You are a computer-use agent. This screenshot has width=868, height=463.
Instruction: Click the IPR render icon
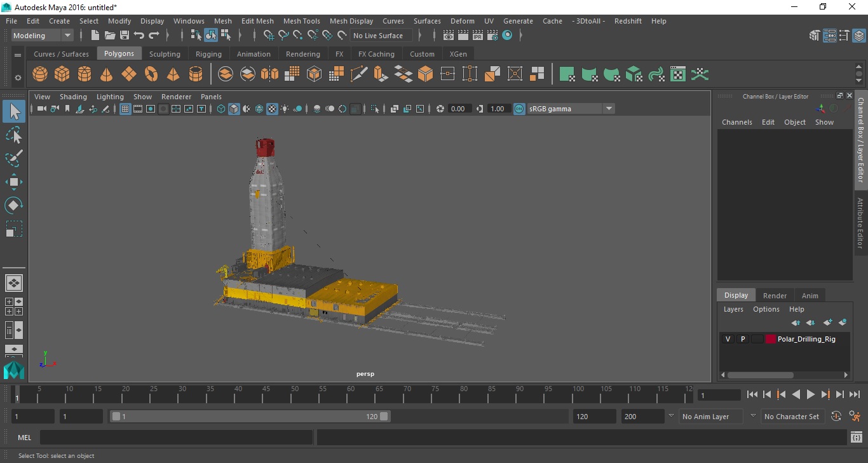point(478,36)
